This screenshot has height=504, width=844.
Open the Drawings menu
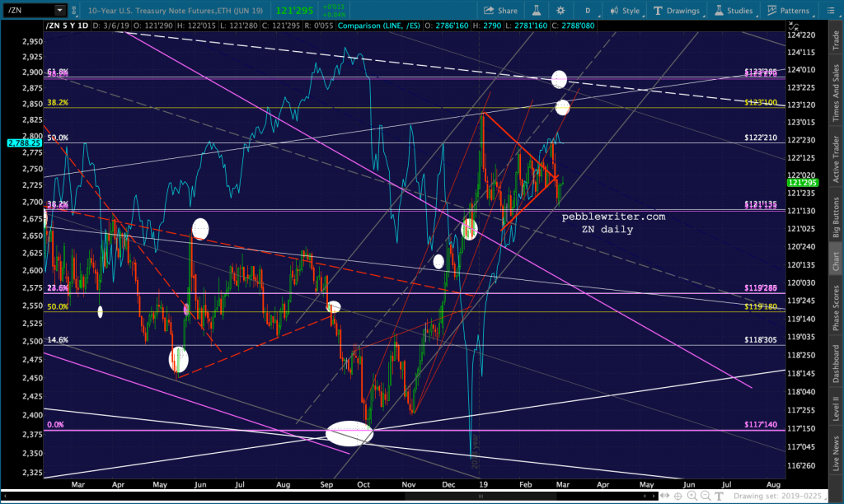(678, 10)
